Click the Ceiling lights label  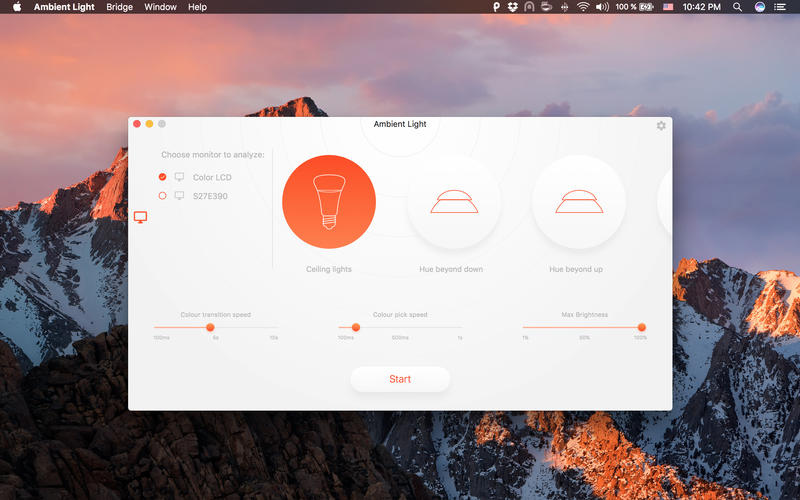(x=329, y=269)
